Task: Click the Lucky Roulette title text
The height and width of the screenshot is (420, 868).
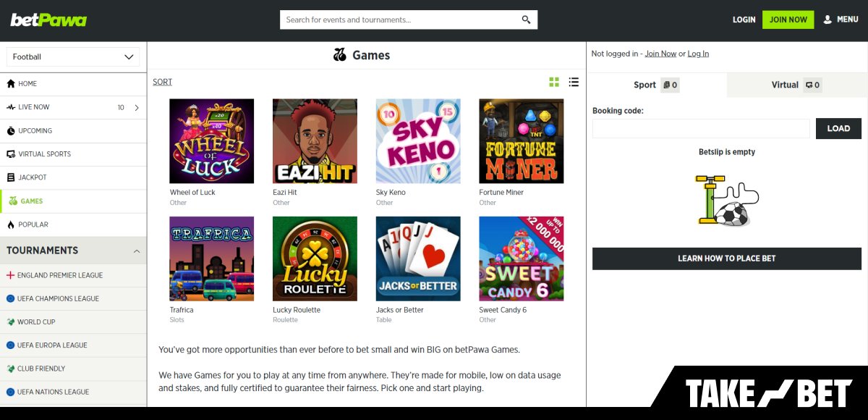Action: [x=297, y=310]
